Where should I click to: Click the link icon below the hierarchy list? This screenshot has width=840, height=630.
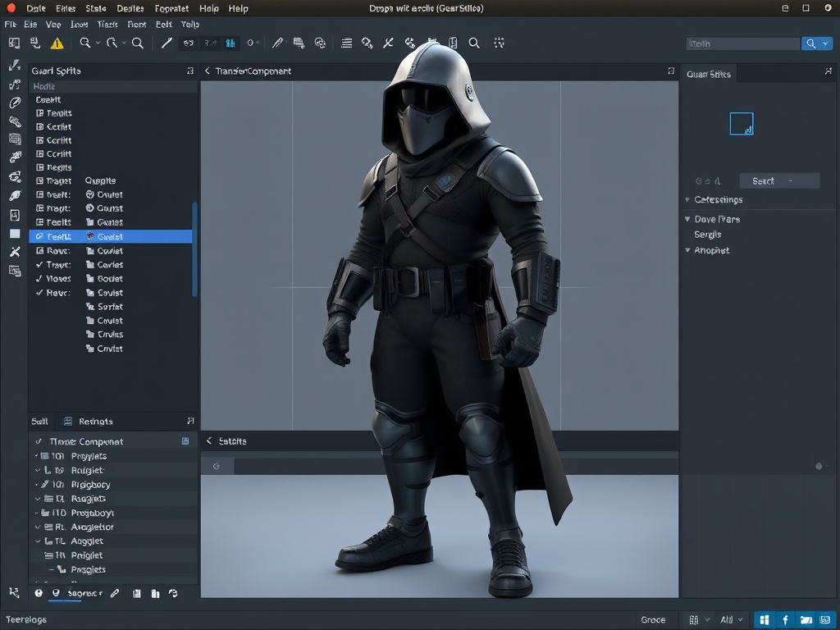click(x=112, y=593)
